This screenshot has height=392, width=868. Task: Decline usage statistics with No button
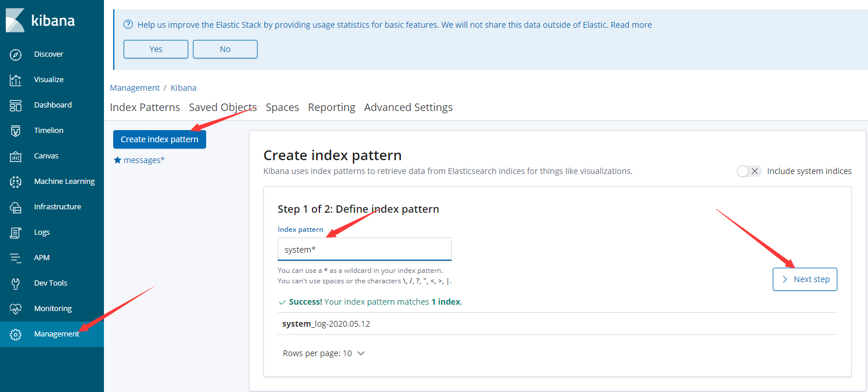225,49
